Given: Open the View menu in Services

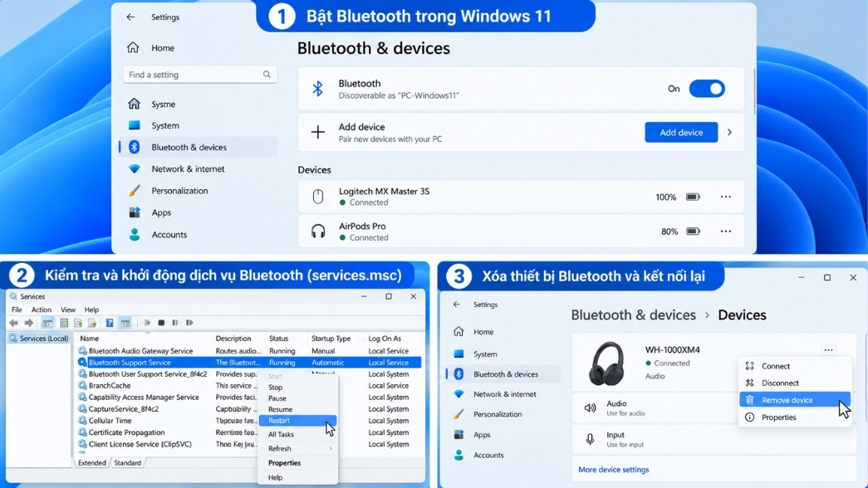Looking at the screenshot, I should point(67,310).
